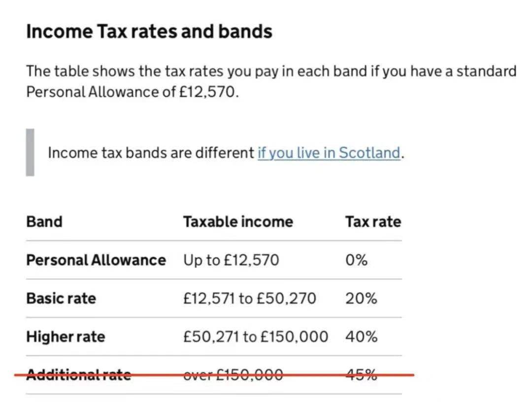Click the "Up to £12,570" cell

pos(231,260)
